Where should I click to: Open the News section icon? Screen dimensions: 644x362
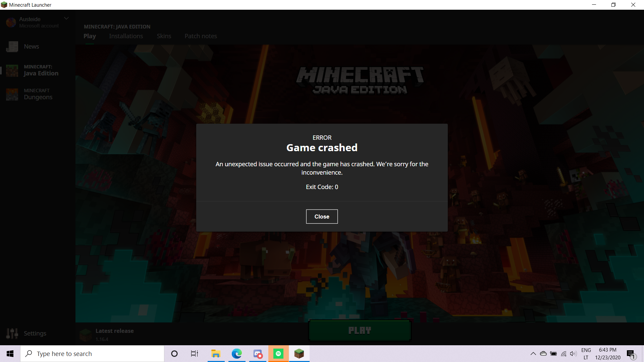pos(12,47)
